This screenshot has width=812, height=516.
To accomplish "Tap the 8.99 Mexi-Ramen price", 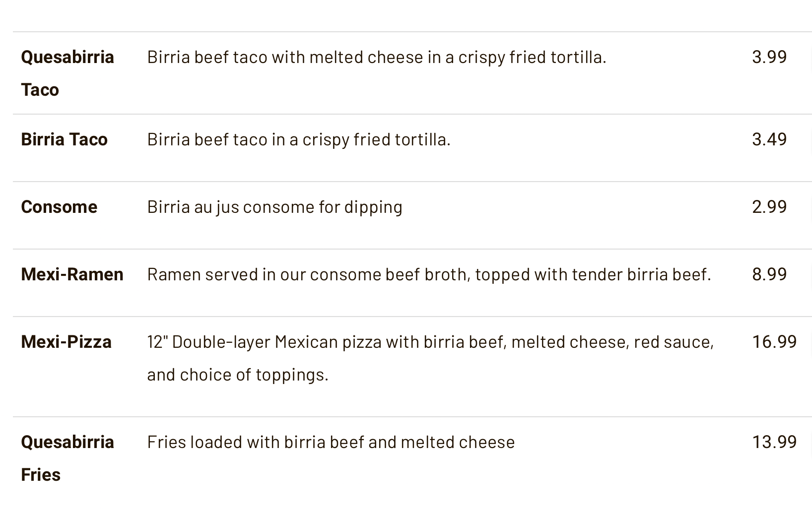I will coord(769,274).
